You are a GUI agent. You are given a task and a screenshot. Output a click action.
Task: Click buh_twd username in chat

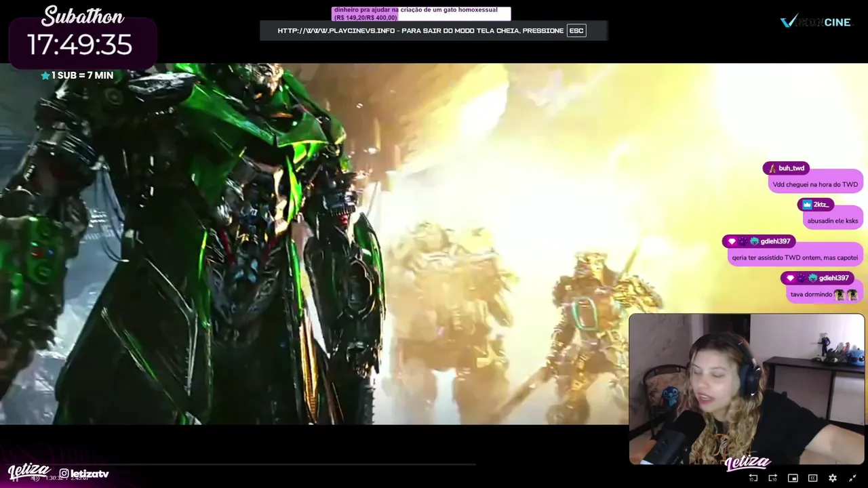791,168
